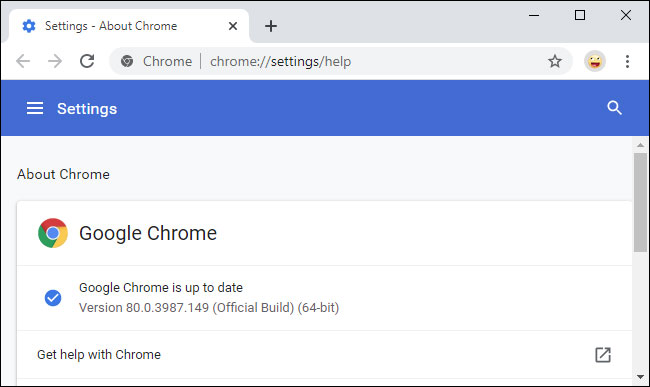Image resolution: width=650 pixels, height=387 pixels.
Task: Go back to the previous page
Action: pos(23,61)
